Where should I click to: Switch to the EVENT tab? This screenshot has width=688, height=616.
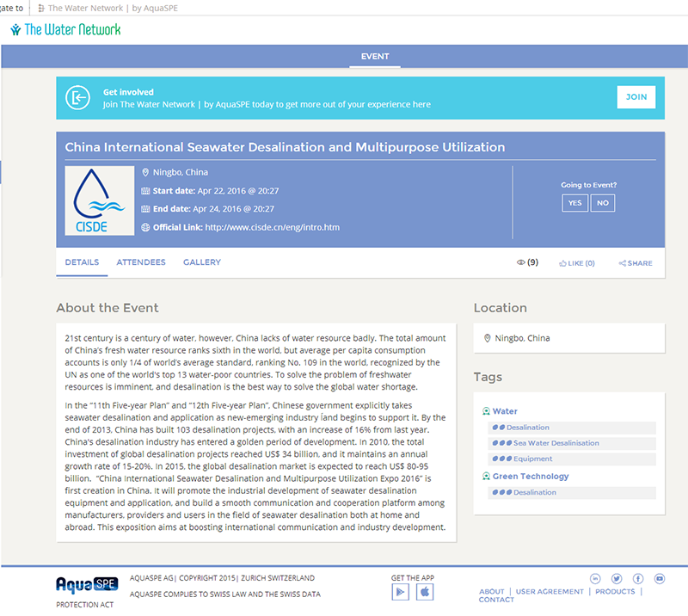[x=375, y=57]
